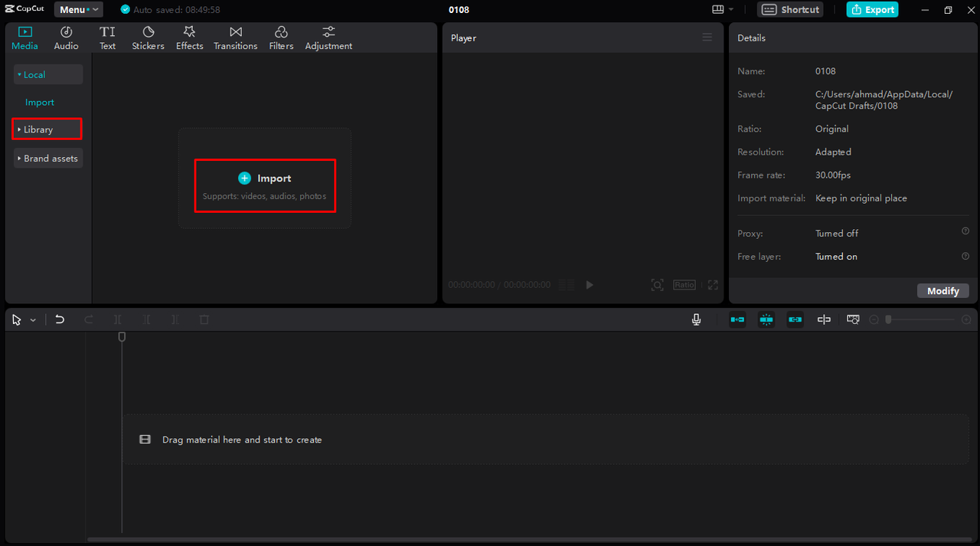This screenshot has width=980, height=546.
Task: Open the Stickers tab
Action: [148, 38]
